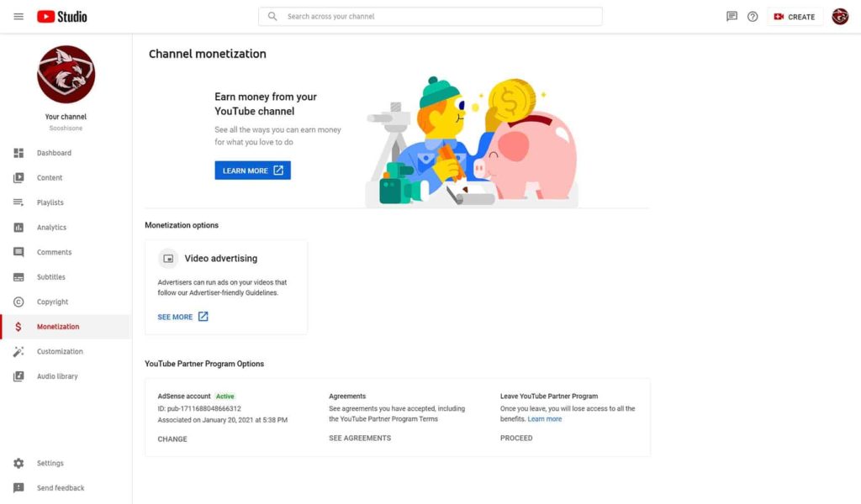Click the external link icon beside See More

point(203,317)
